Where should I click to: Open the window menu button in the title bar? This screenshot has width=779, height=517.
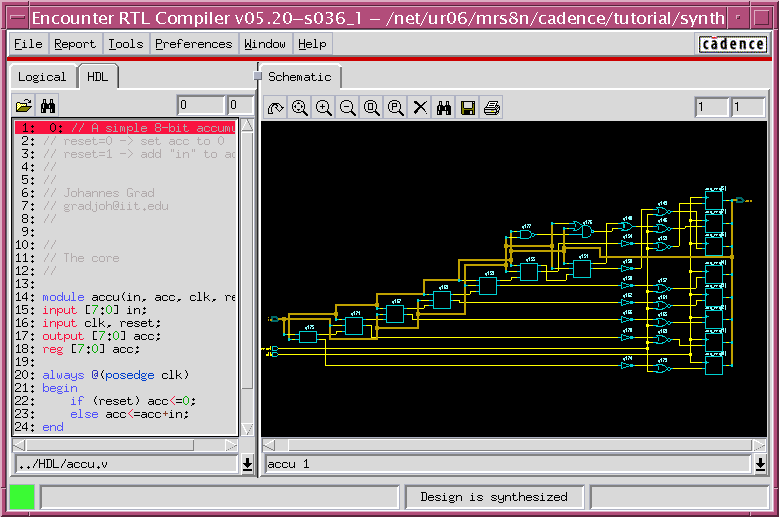[x=18, y=18]
